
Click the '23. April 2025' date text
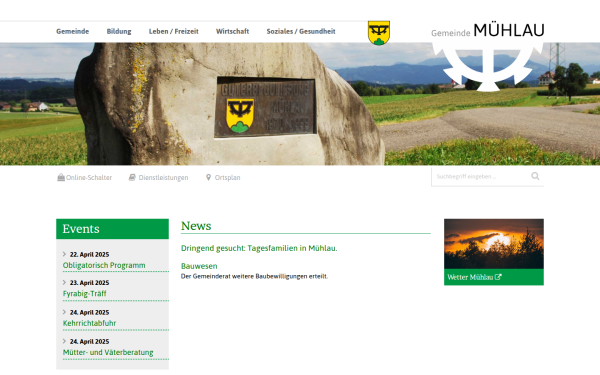pyautogui.click(x=90, y=283)
